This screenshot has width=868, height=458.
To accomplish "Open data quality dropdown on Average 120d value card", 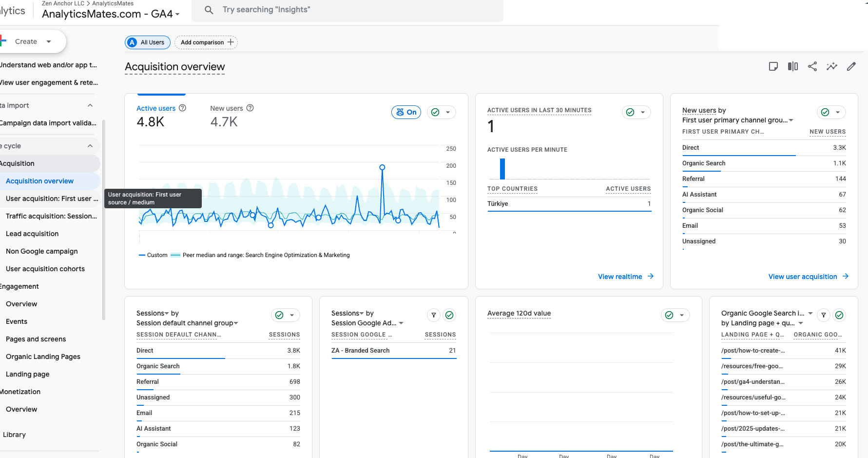I will pos(675,315).
